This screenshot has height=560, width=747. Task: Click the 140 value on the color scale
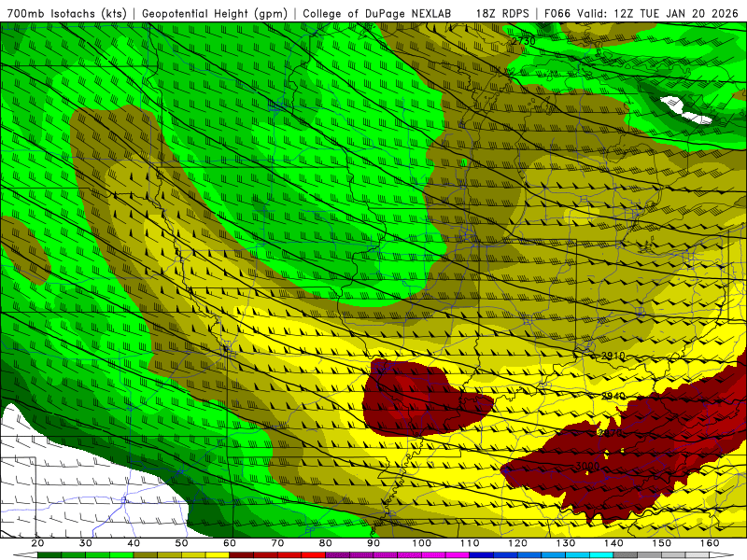[613, 543]
